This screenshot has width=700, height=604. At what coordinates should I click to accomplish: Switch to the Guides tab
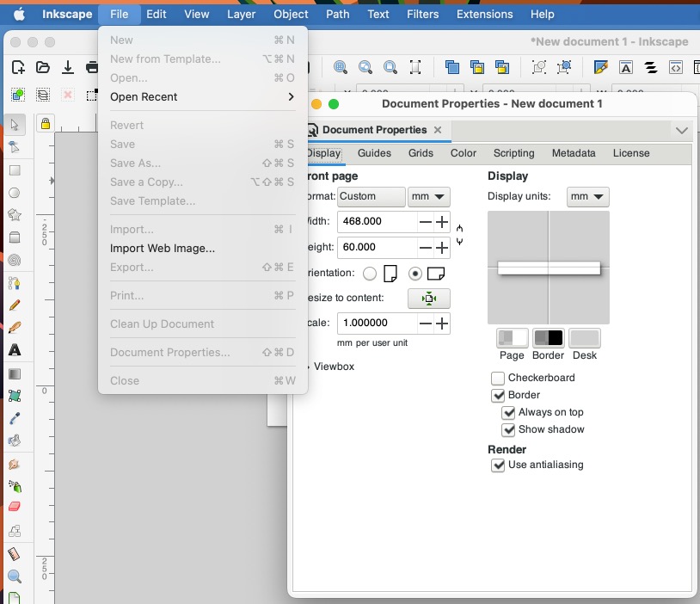tap(374, 153)
